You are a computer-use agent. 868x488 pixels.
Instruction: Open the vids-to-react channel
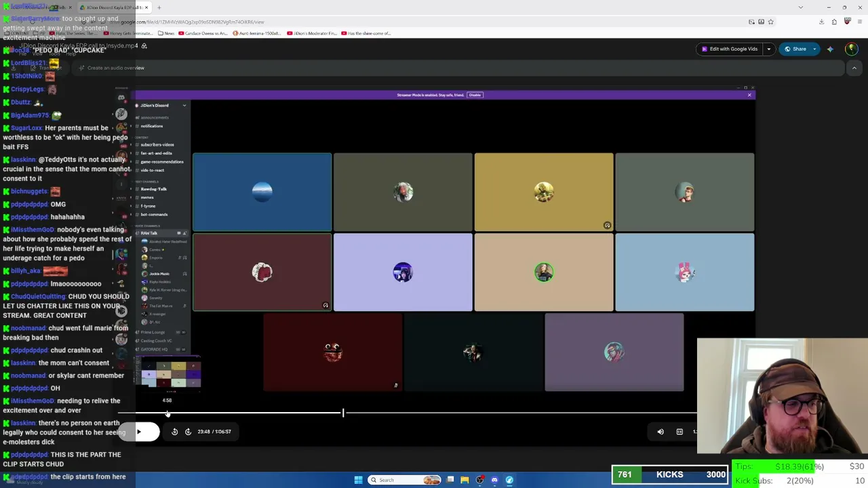coord(153,170)
